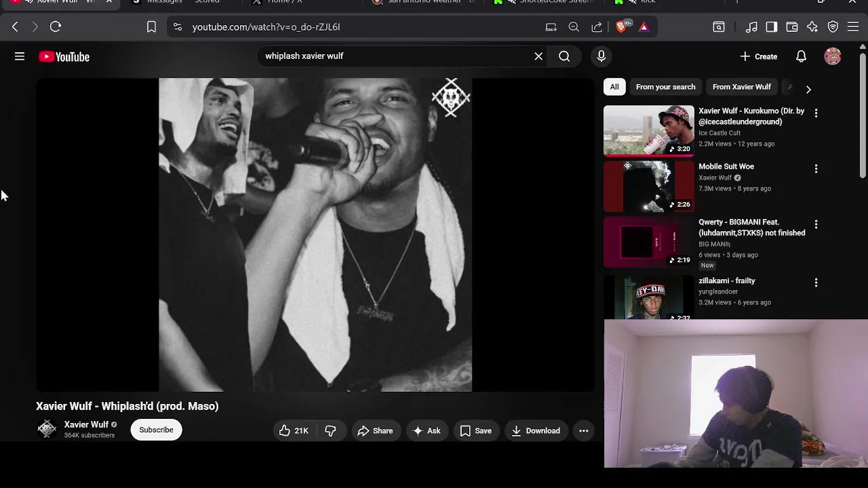
Task: Open Mobile Suit Woe video title
Action: pos(726,166)
